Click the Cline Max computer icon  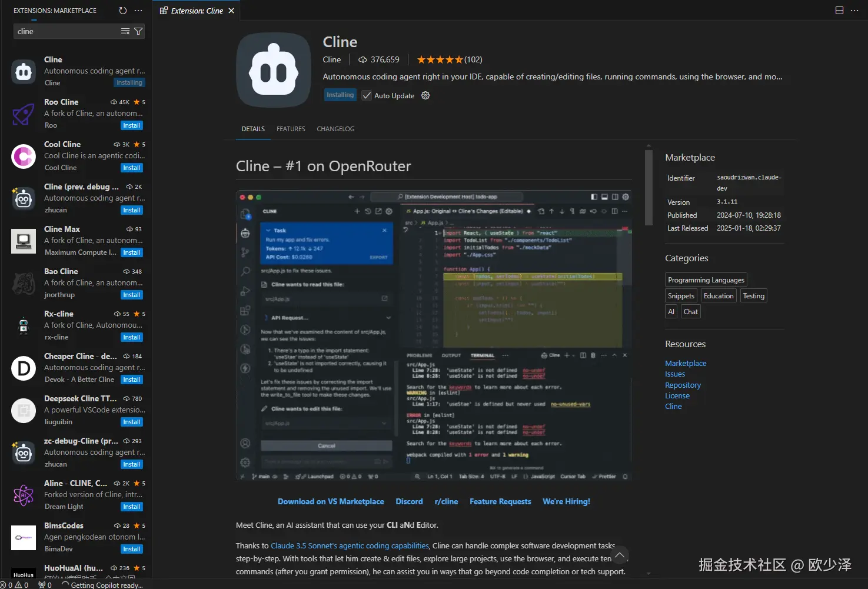(24, 241)
